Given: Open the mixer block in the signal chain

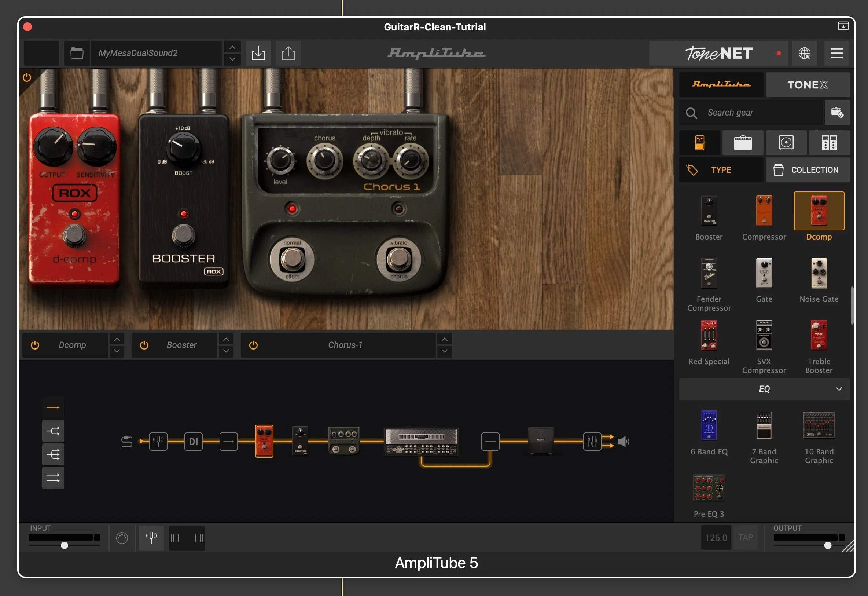Looking at the screenshot, I should [592, 441].
